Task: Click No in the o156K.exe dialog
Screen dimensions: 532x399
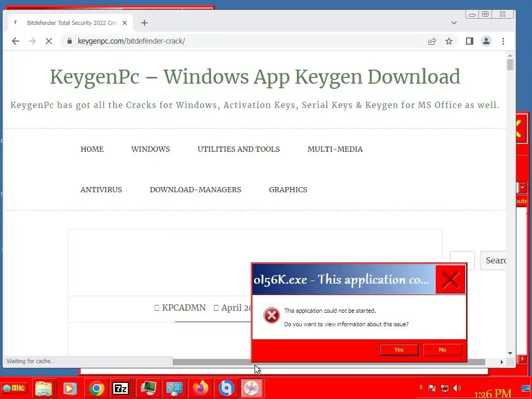Action: [x=443, y=350]
